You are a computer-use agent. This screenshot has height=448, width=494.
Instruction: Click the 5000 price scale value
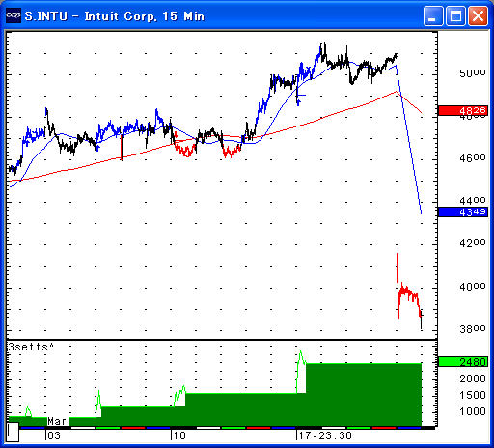472,73
